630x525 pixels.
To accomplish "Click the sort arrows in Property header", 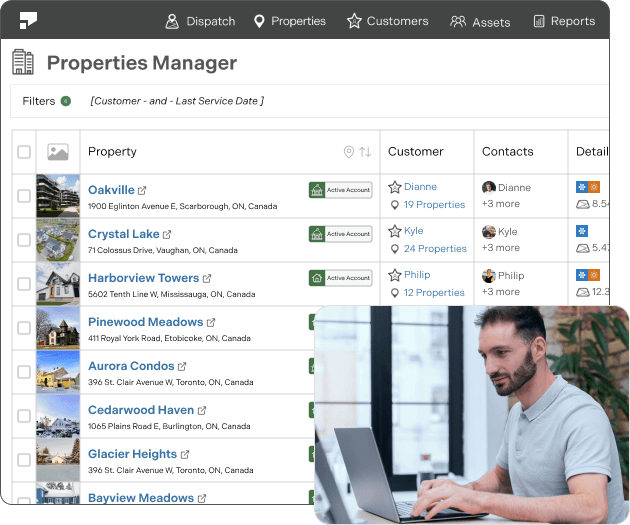I will coord(365,152).
